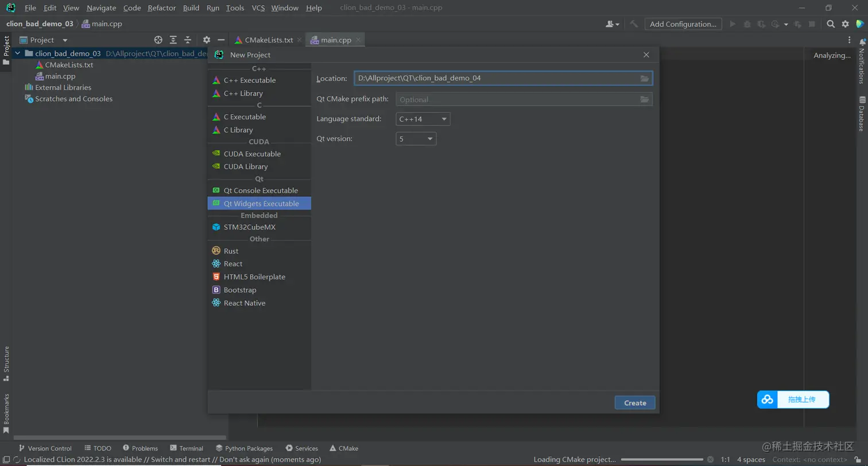Click the Build hammer icon
The height and width of the screenshot is (466, 868).
pos(634,24)
